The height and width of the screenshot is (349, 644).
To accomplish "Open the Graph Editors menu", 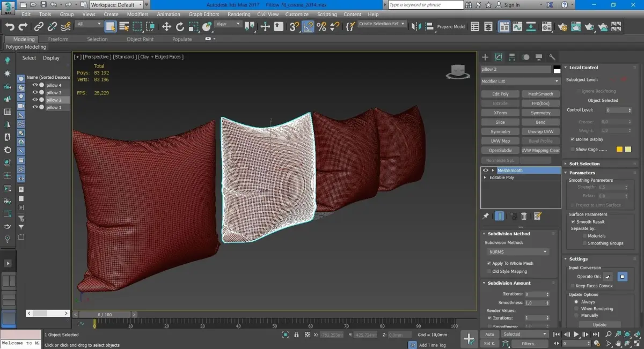I will [x=203, y=14].
